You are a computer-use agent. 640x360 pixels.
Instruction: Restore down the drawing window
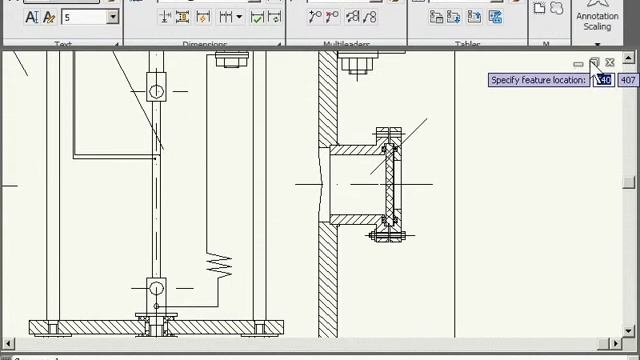pos(594,63)
